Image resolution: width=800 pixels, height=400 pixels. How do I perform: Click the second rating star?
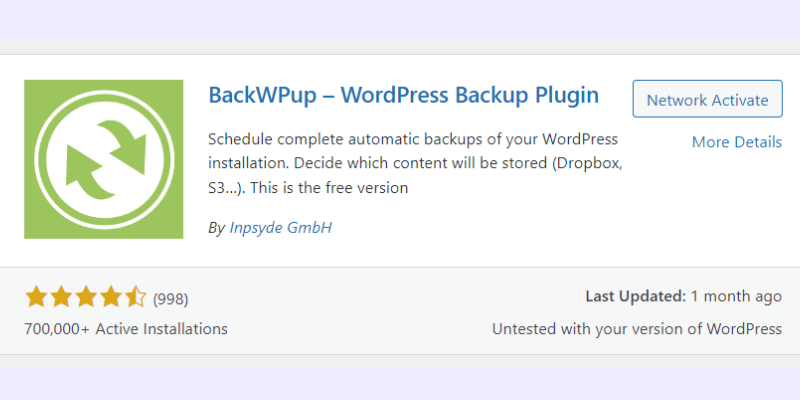pyautogui.click(x=61, y=296)
